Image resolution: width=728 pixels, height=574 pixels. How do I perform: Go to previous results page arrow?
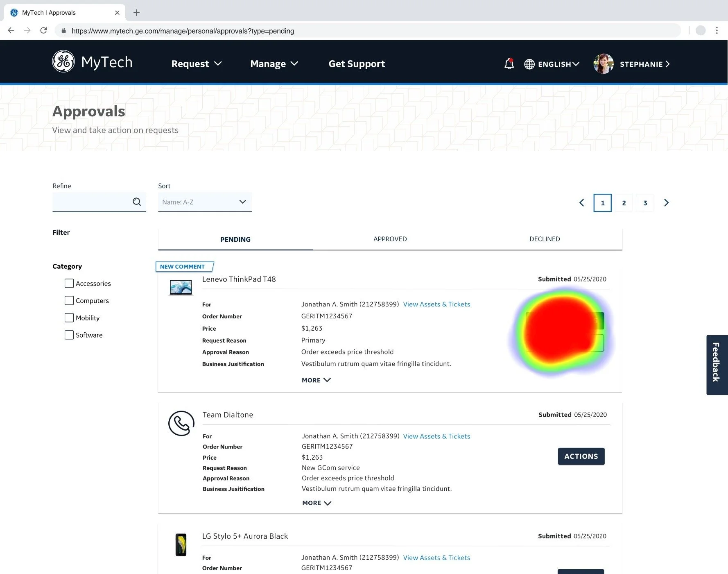581,203
